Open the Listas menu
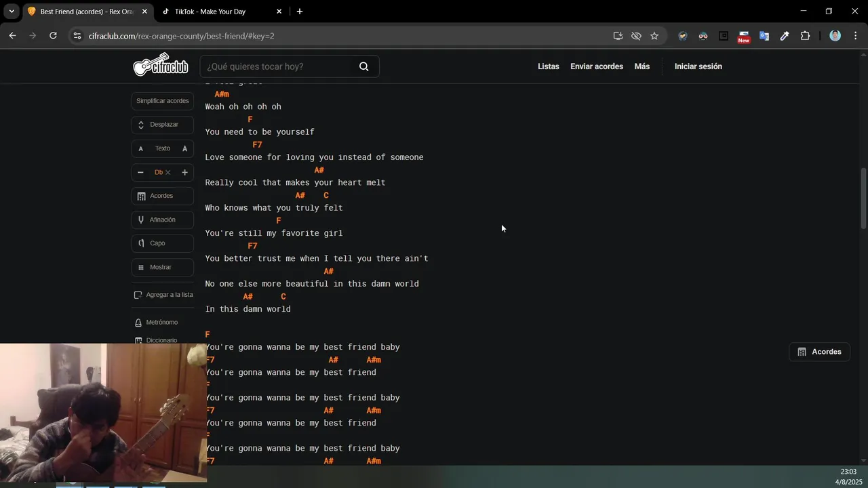The width and height of the screenshot is (868, 488). [549, 66]
